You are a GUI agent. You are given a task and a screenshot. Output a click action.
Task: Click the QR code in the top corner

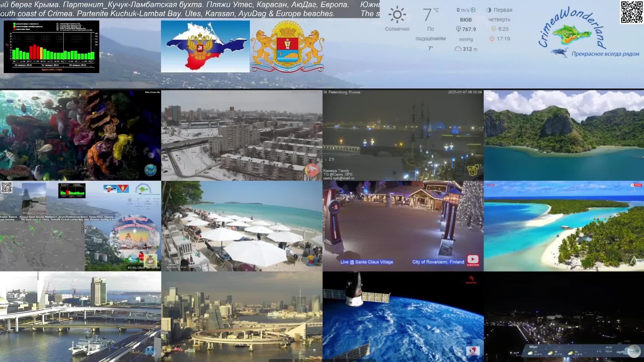coord(632,12)
